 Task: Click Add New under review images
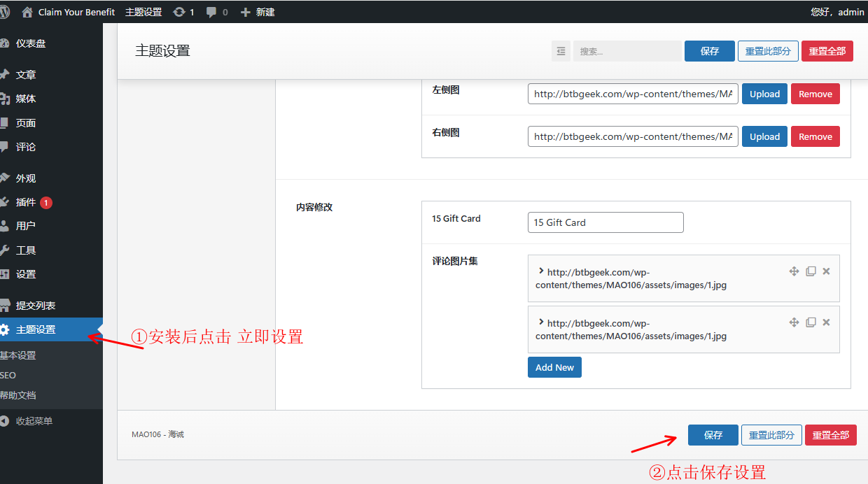[x=554, y=367]
